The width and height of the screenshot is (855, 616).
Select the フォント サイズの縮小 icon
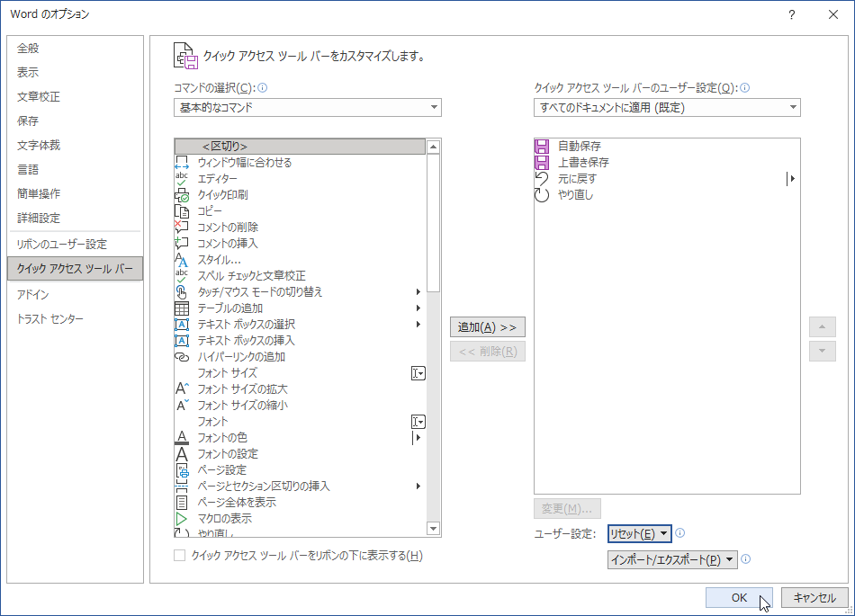[x=182, y=406]
